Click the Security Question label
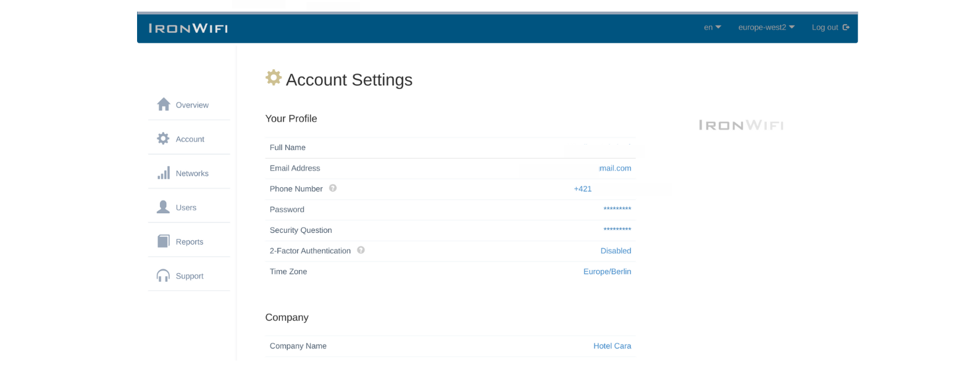This screenshot has height=383, width=980. point(301,230)
